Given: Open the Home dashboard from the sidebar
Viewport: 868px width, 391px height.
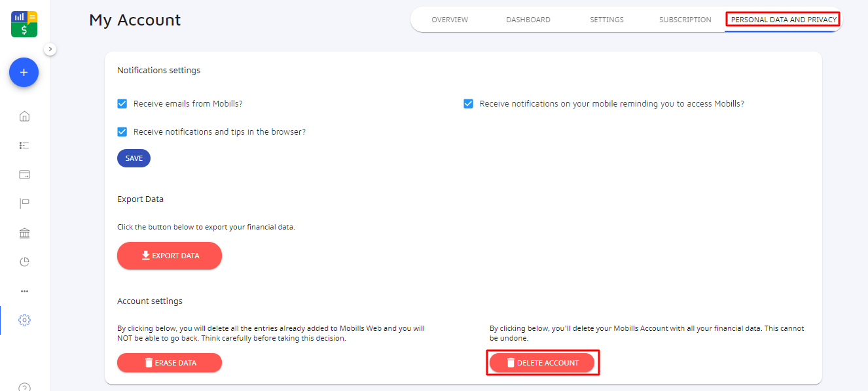Looking at the screenshot, I should pyautogui.click(x=24, y=116).
